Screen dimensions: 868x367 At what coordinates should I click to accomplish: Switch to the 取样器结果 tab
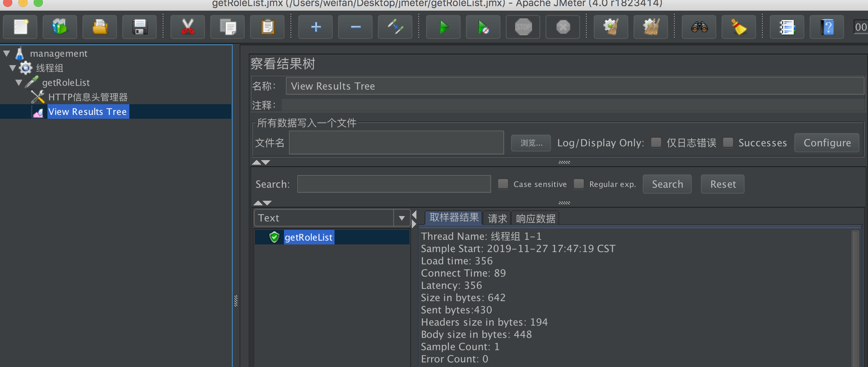coord(454,218)
